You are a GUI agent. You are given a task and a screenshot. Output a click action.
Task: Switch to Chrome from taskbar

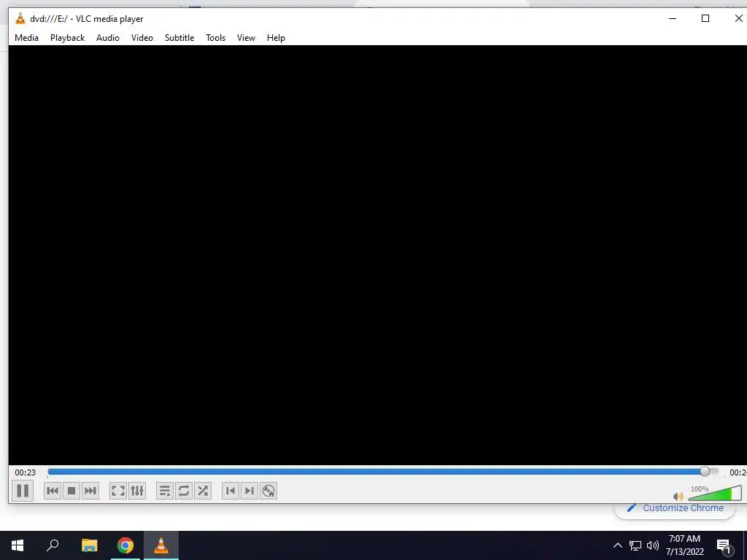(125, 545)
